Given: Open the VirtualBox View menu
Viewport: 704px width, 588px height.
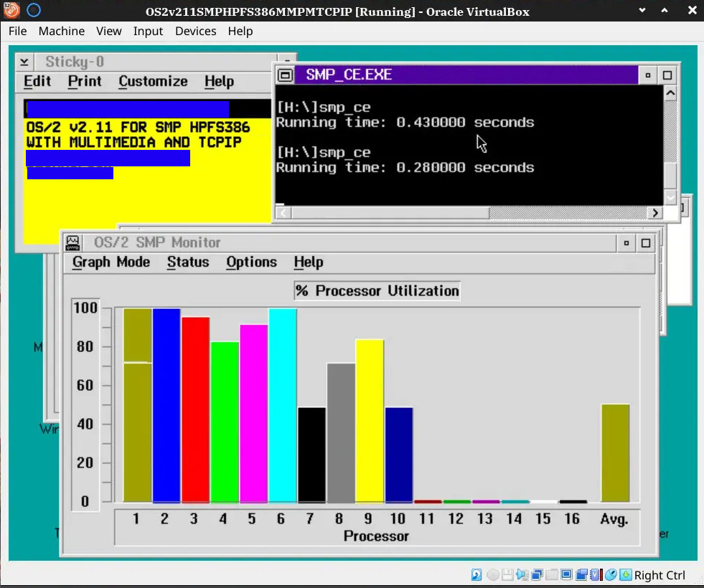Looking at the screenshot, I should click(108, 31).
